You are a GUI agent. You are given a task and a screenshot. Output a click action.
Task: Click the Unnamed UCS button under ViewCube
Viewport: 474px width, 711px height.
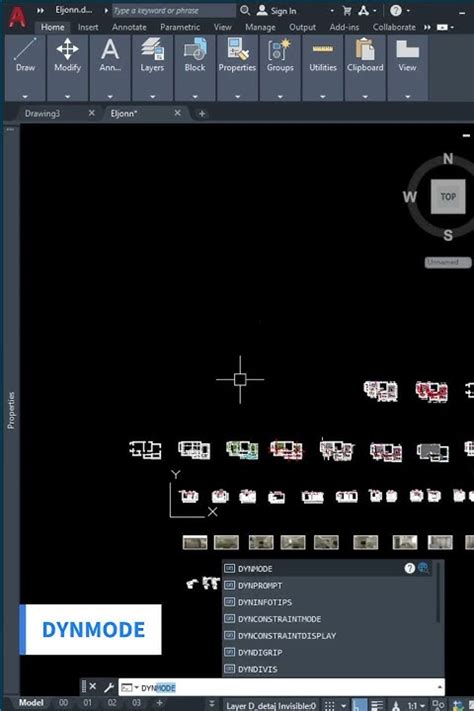click(x=448, y=262)
